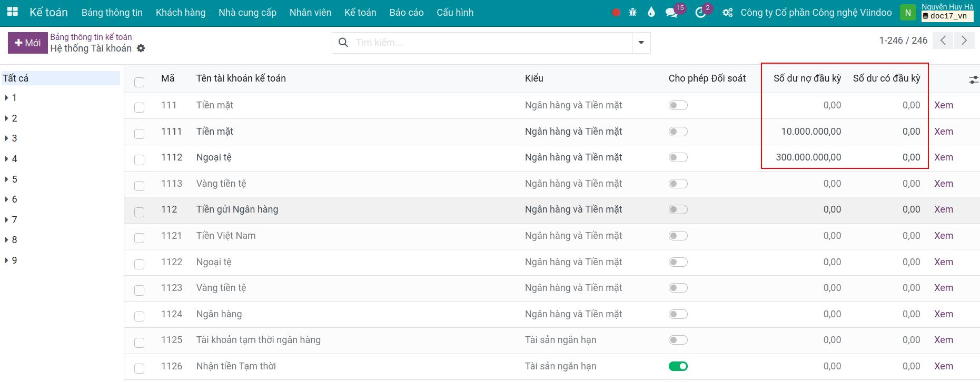Open Nhà cung cấp menu

[x=248, y=13]
